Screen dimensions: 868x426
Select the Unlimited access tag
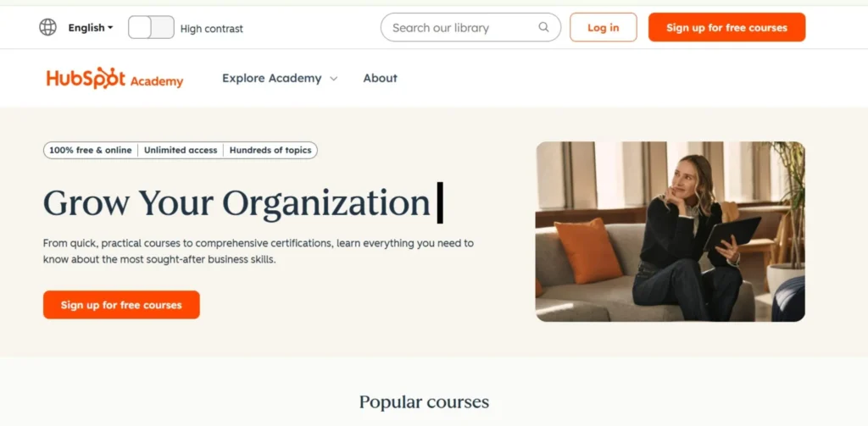pyautogui.click(x=181, y=150)
